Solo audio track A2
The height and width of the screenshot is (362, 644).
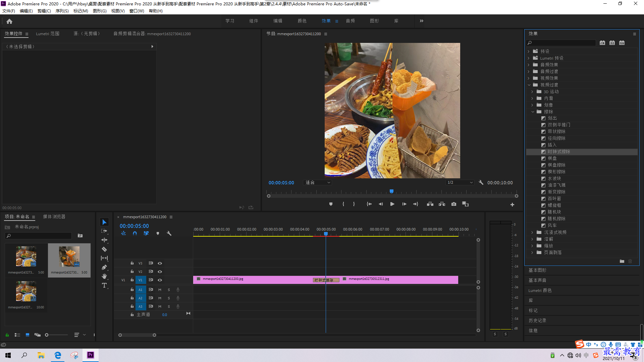point(169,298)
